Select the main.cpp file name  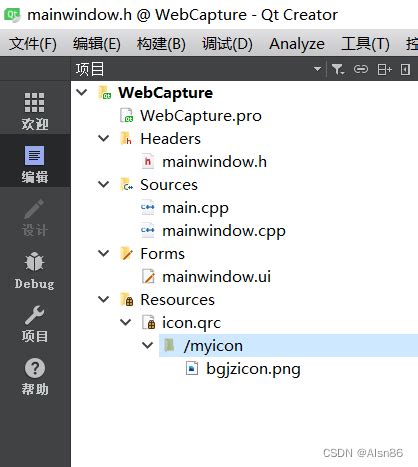pos(195,208)
